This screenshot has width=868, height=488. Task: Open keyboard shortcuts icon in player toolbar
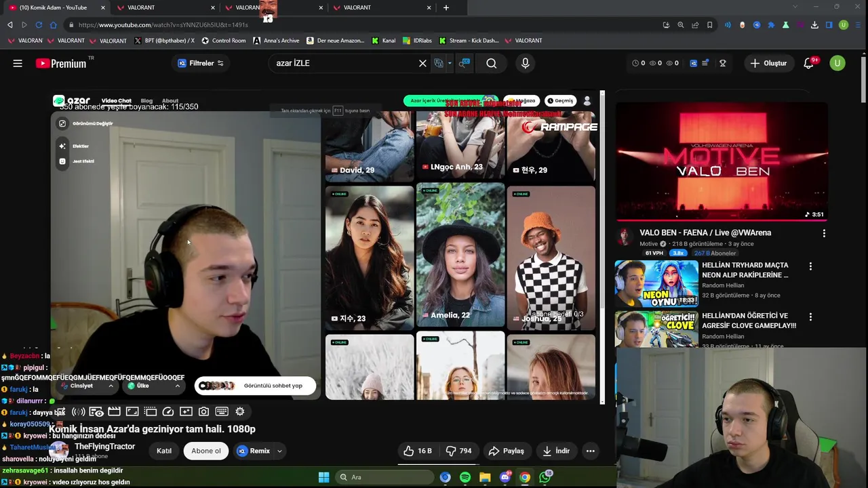tap(222, 411)
